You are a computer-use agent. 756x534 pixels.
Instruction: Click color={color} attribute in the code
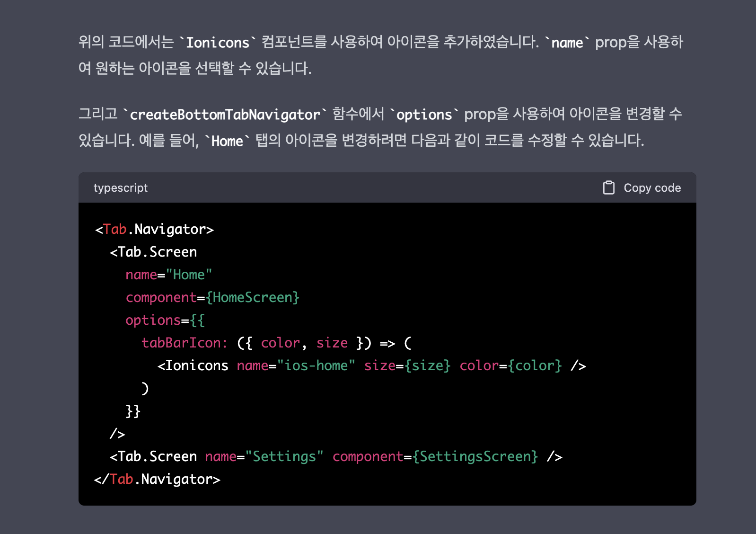coord(510,366)
